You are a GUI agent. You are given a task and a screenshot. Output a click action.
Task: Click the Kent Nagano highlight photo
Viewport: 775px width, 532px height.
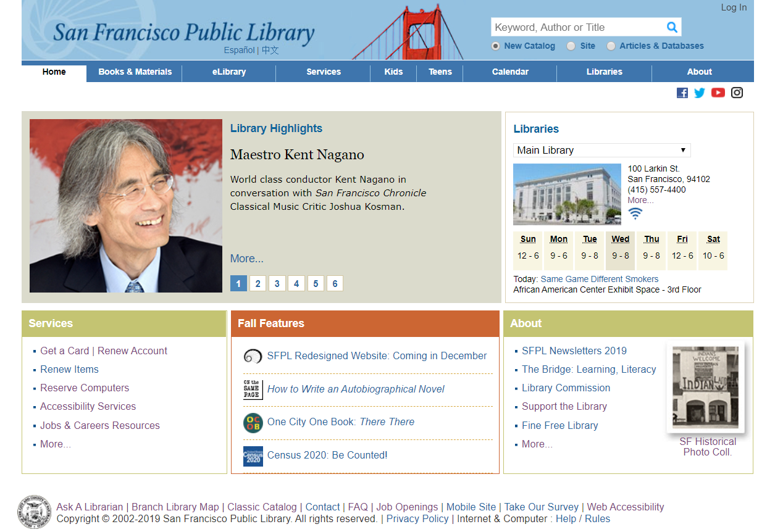(x=126, y=206)
